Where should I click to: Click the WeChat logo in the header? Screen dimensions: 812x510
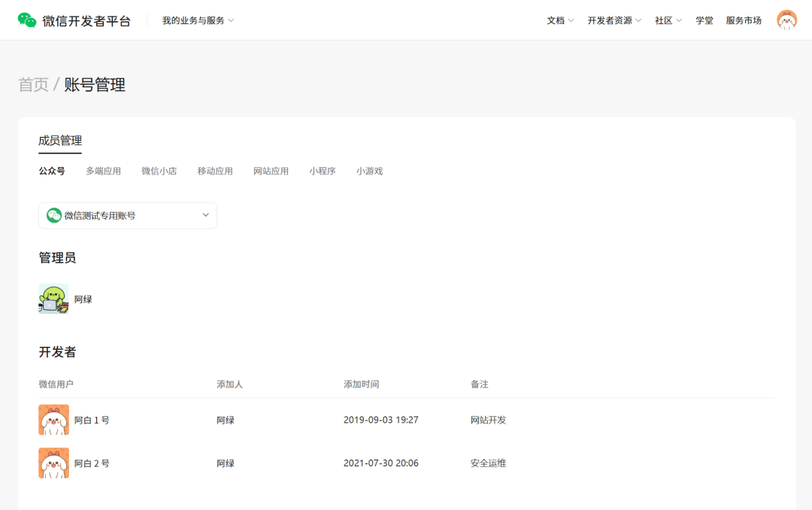click(x=27, y=20)
